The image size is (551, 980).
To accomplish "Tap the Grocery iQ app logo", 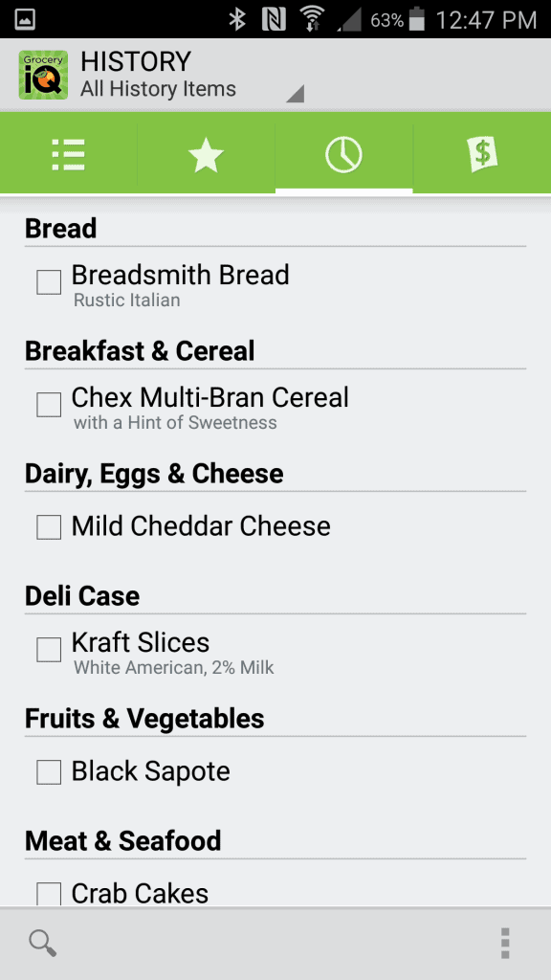I will click(x=43, y=75).
